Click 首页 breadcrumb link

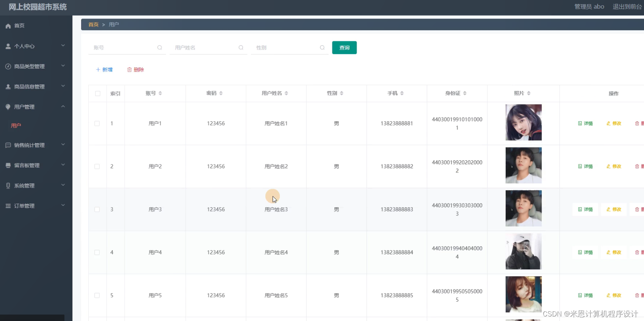pyautogui.click(x=93, y=25)
